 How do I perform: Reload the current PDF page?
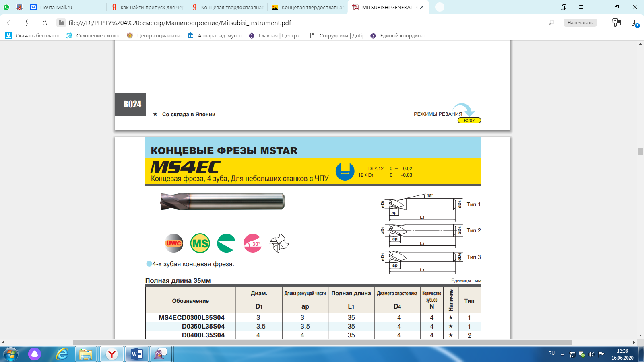click(45, 23)
